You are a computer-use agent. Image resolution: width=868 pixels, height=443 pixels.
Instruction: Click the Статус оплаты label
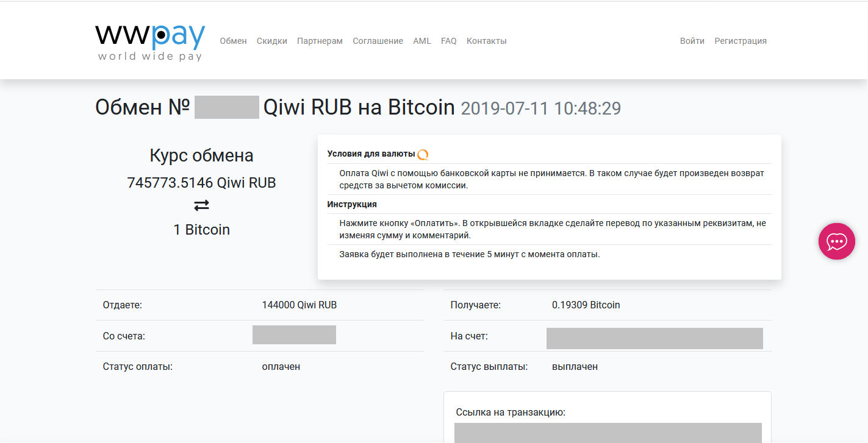coord(138,367)
